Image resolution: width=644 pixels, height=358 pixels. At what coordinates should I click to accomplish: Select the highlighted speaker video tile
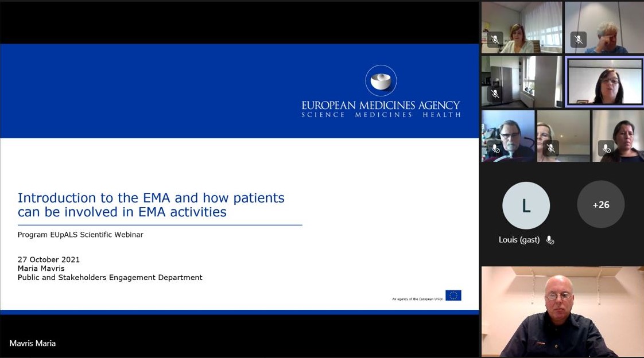click(x=604, y=81)
